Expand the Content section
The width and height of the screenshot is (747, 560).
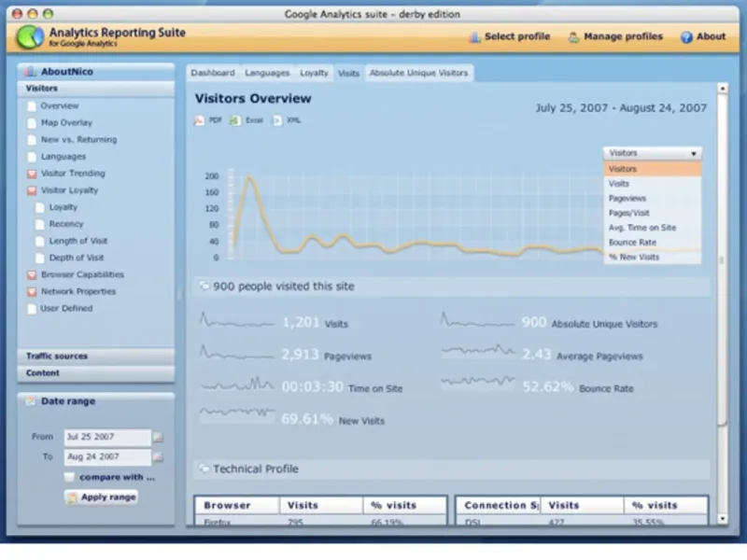click(x=96, y=373)
